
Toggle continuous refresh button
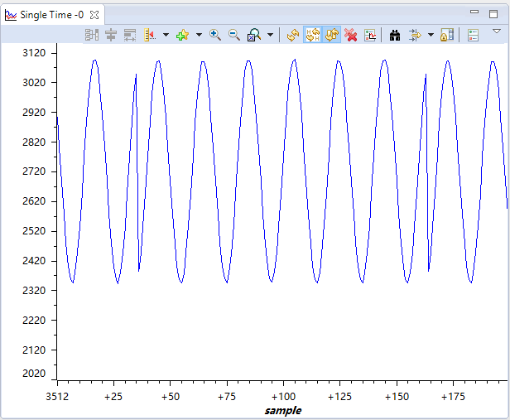coord(331,35)
